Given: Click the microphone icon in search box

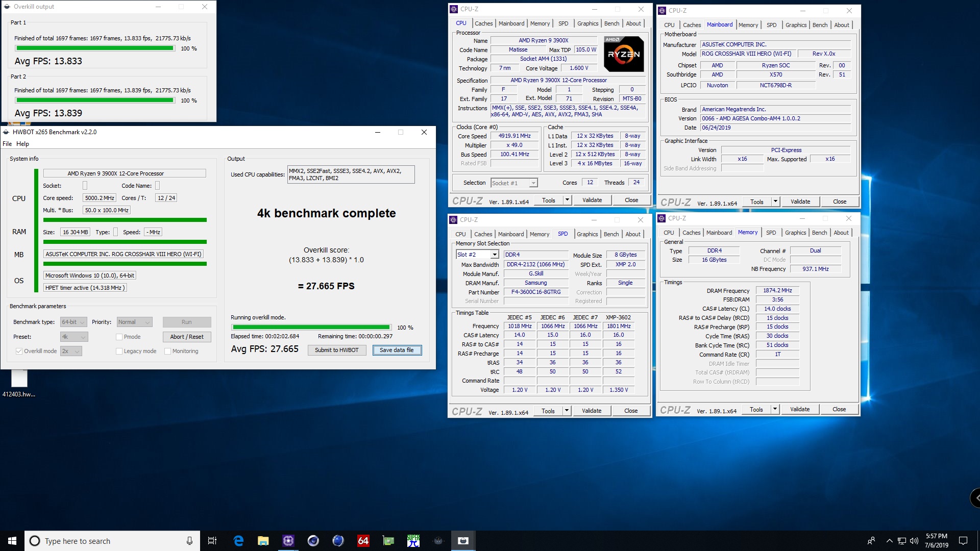Looking at the screenshot, I should (x=189, y=541).
